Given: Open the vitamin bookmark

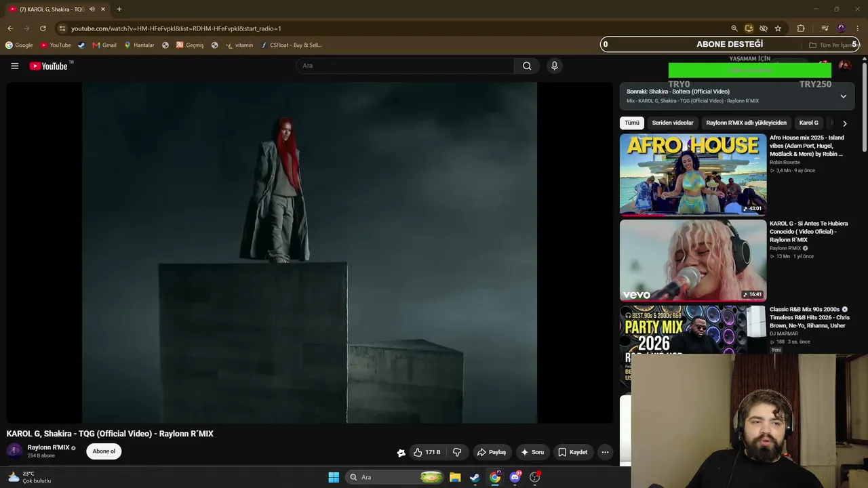Looking at the screenshot, I should pyautogui.click(x=239, y=45).
